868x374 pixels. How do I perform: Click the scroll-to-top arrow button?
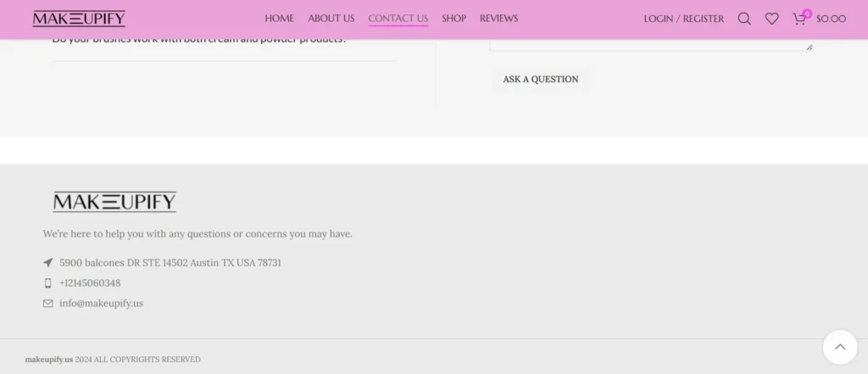coord(840,347)
